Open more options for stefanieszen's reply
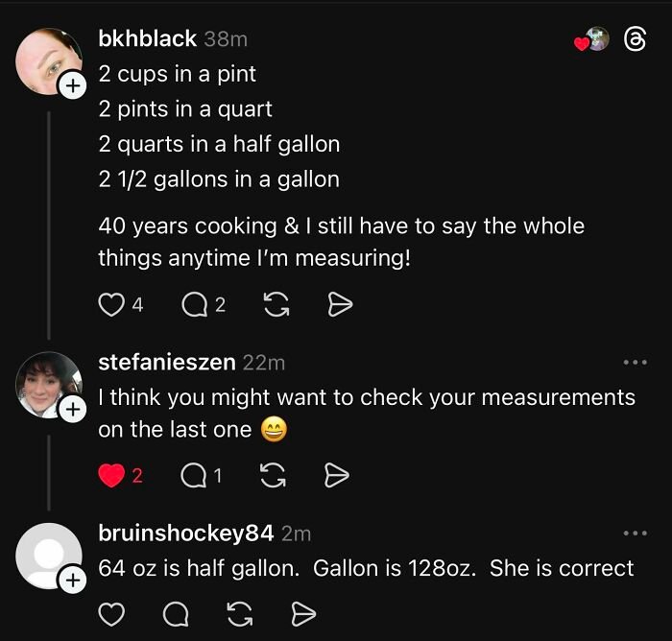The width and height of the screenshot is (672, 641). tap(635, 363)
